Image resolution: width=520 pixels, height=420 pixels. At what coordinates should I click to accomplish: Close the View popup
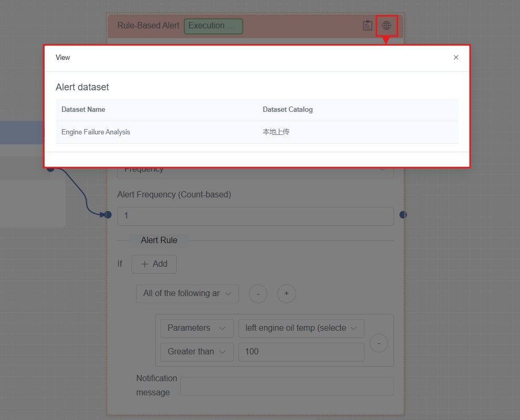click(456, 57)
